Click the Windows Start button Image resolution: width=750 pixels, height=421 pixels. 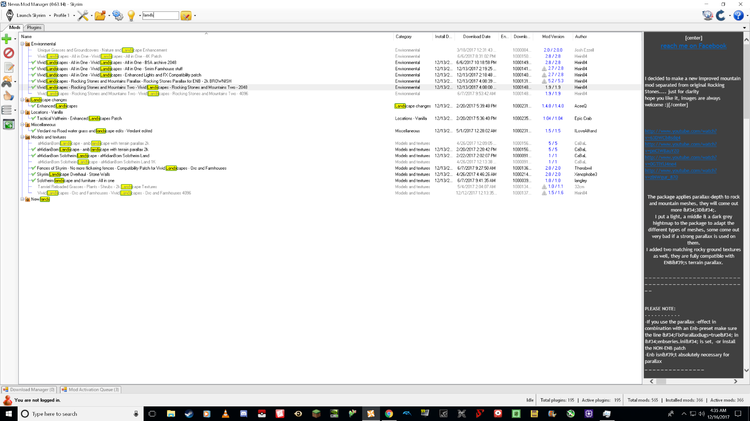point(8,414)
